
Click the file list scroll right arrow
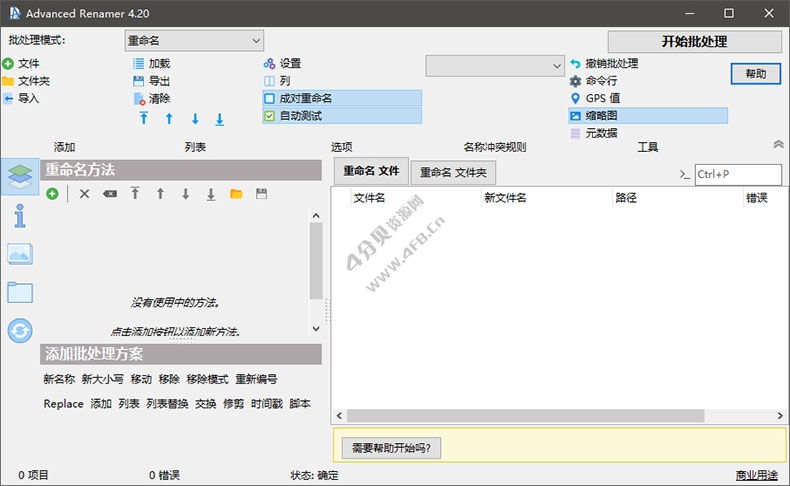[780, 415]
